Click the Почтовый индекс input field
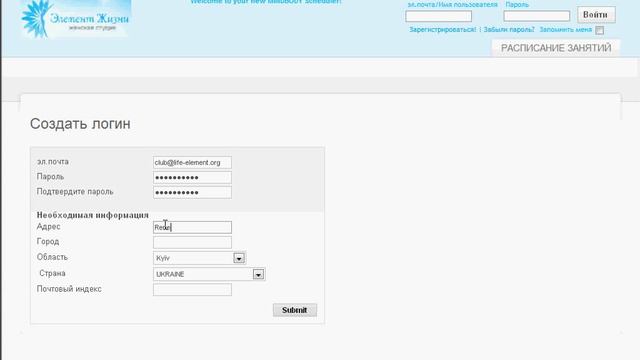 (192, 290)
